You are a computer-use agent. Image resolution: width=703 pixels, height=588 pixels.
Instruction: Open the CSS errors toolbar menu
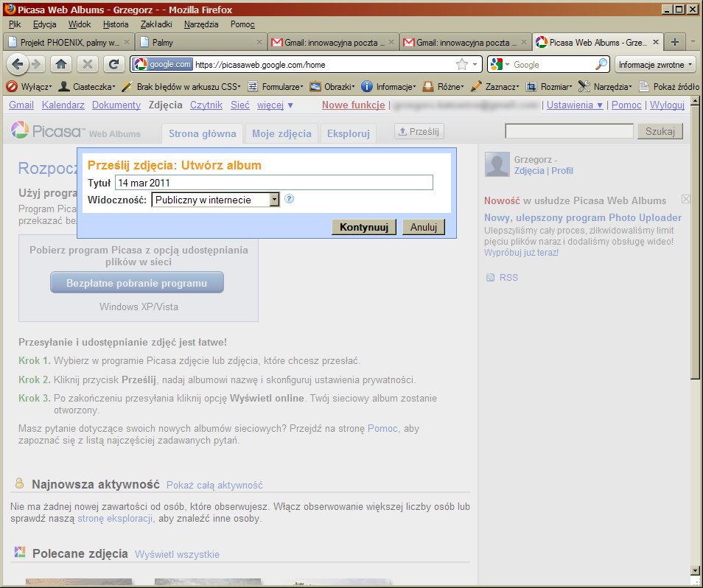point(181,86)
